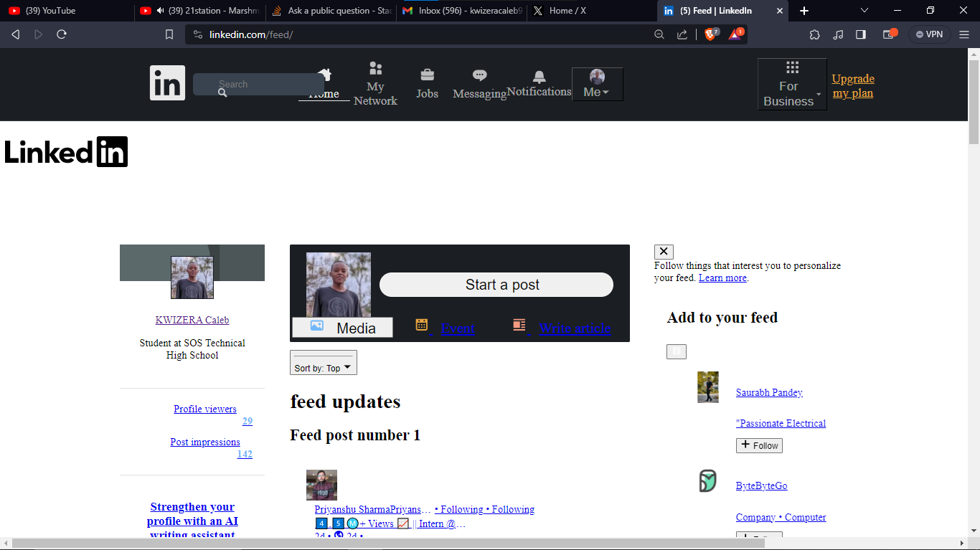Image resolution: width=980 pixels, height=550 pixels.
Task: Click the Write article icon
Action: 519,325
